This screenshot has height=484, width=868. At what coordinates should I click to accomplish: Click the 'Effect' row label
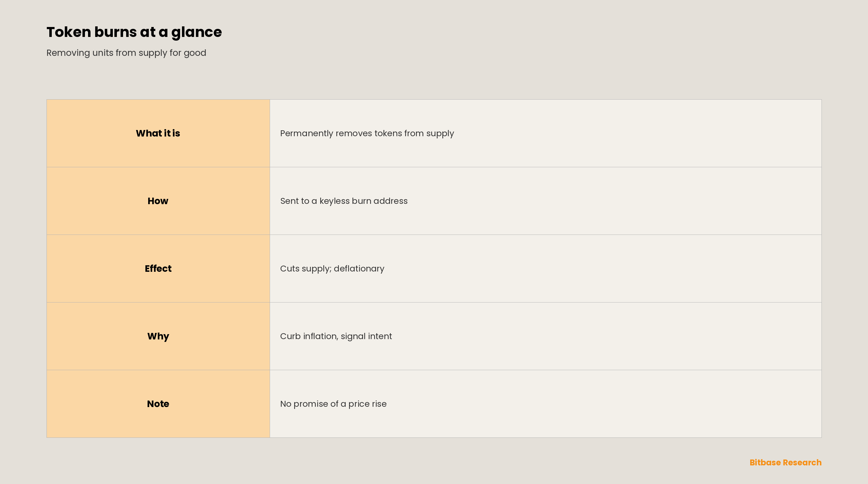[158, 268]
